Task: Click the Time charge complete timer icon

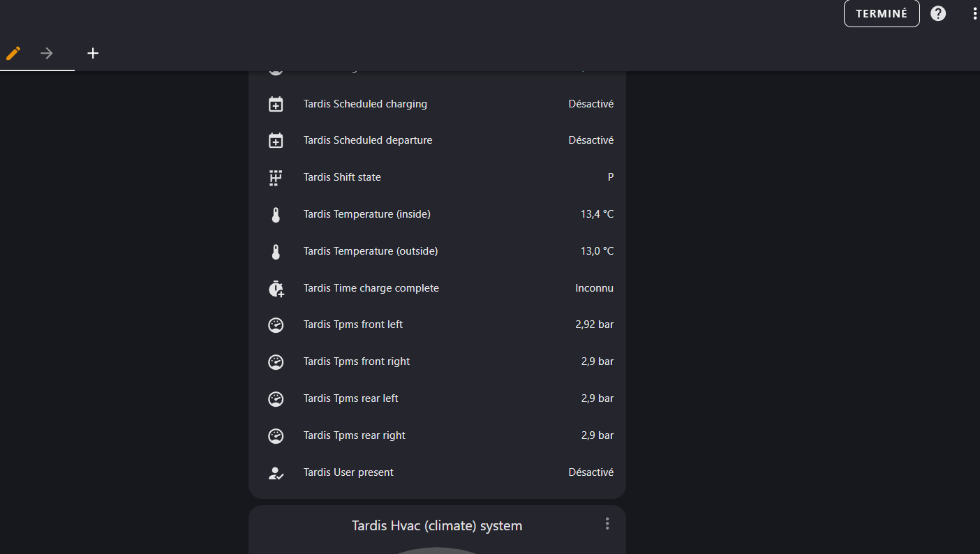Action: click(x=276, y=288)
